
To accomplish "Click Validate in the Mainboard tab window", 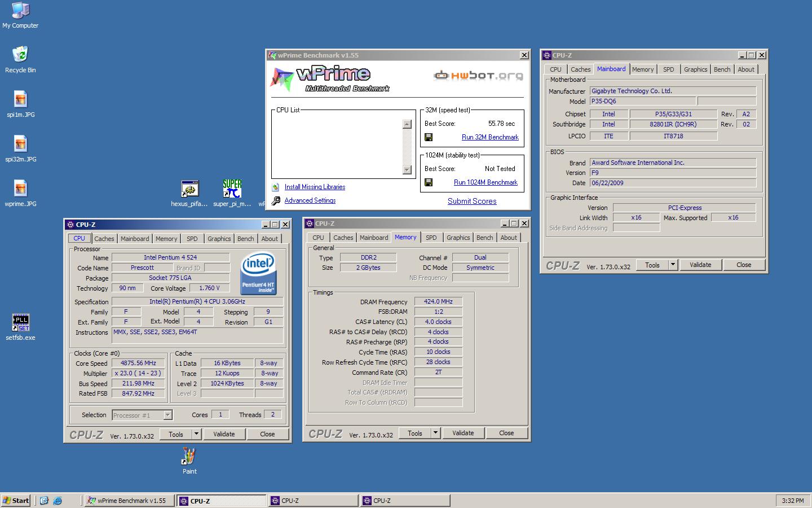I will point(700,265).
